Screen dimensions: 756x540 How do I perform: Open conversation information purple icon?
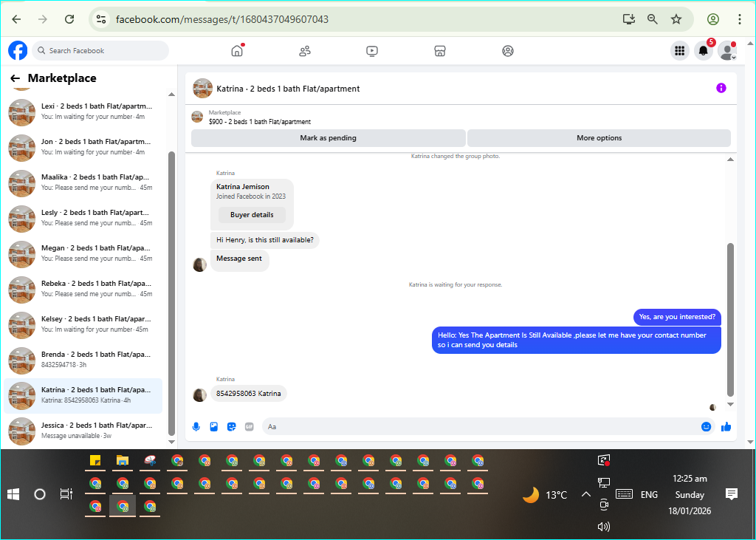(x=721, y=88)
